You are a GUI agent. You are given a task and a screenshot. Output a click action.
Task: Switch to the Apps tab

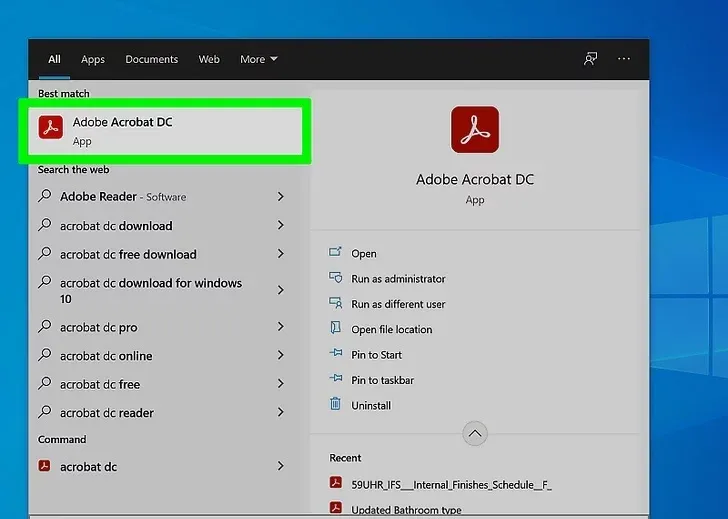93,59
